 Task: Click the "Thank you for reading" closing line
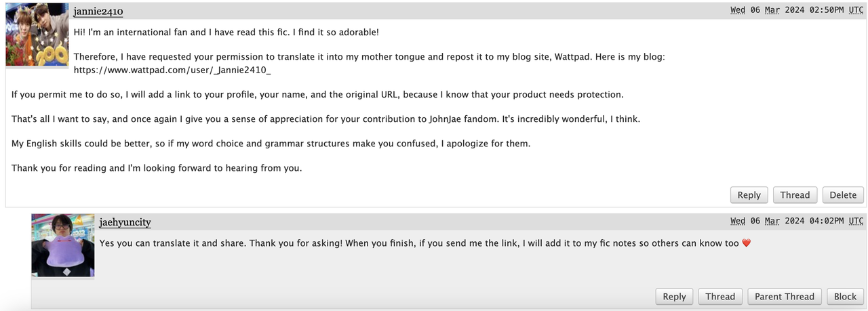157,168
